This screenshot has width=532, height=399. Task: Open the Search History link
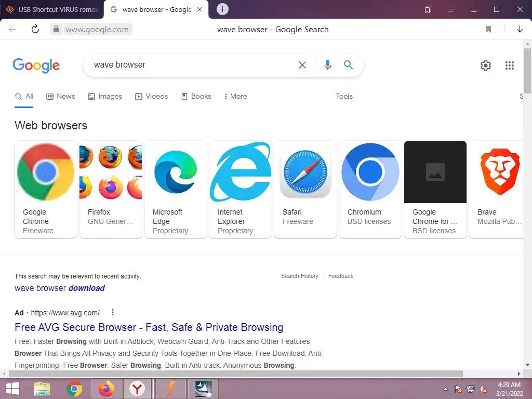pyautogui.click(x=300, y=276)
